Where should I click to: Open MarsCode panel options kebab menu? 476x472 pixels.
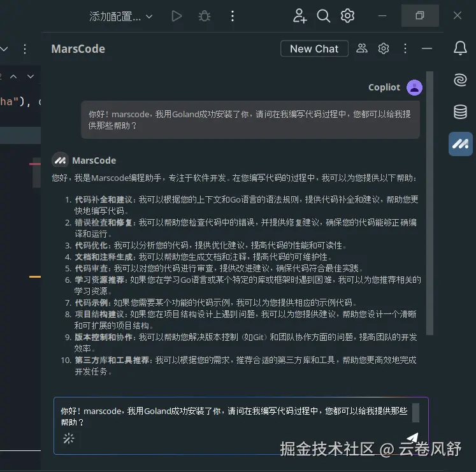pyautogui.click(x=405, y=48)
